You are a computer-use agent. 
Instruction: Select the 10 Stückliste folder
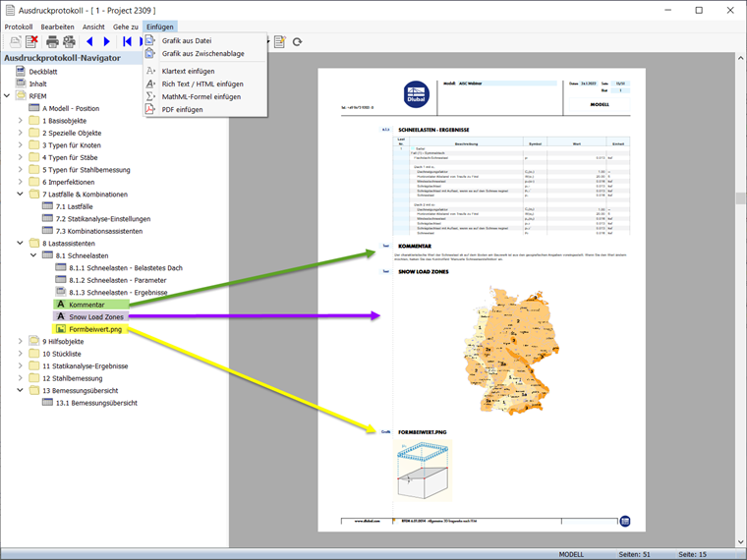(x=62, y=354)
